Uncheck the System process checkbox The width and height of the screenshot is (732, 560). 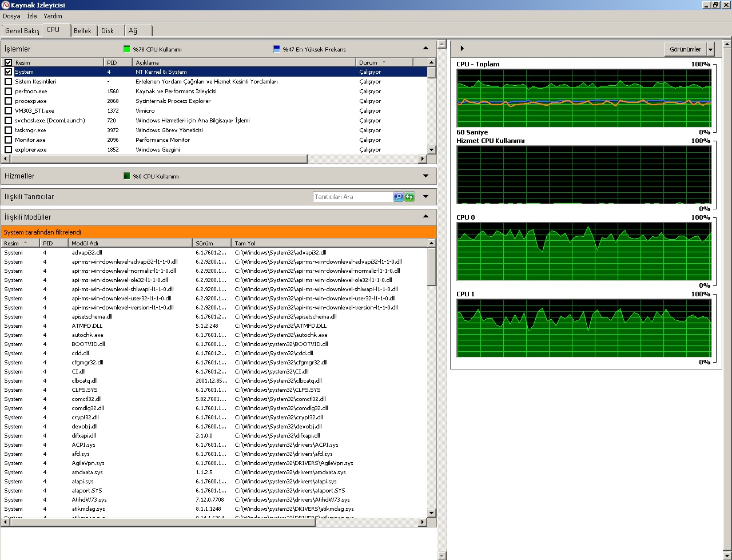click(8, 72)
